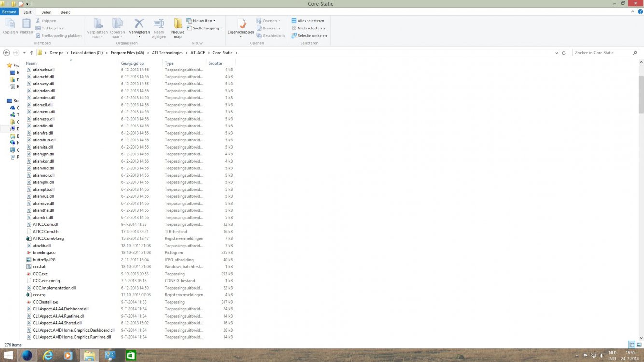Viewport: 644px width, 362px height.
Task: Click the vertical scrollbar in file list
Action: pyautogui.click(x=641, y=94)
